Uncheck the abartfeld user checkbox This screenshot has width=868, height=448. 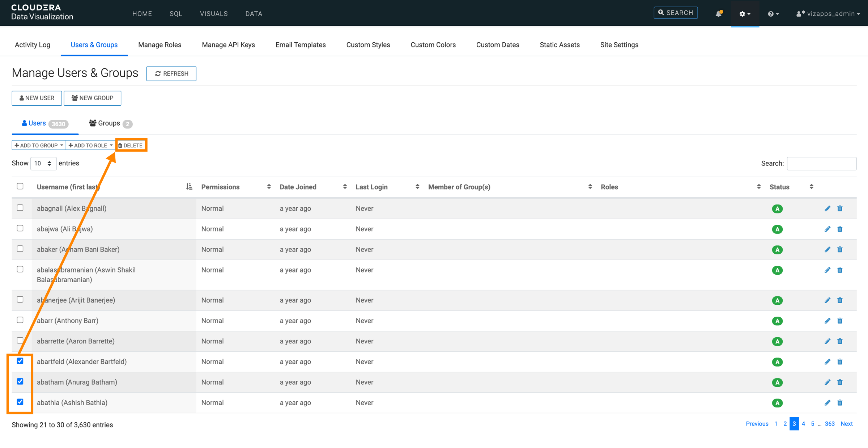[20, 361]
